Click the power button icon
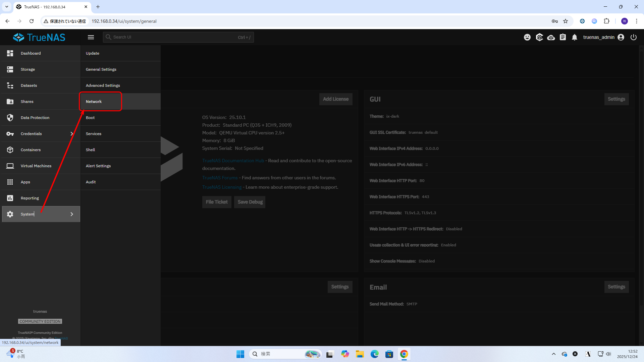Screen dimensions: 644x362 (x=634, y=37)
